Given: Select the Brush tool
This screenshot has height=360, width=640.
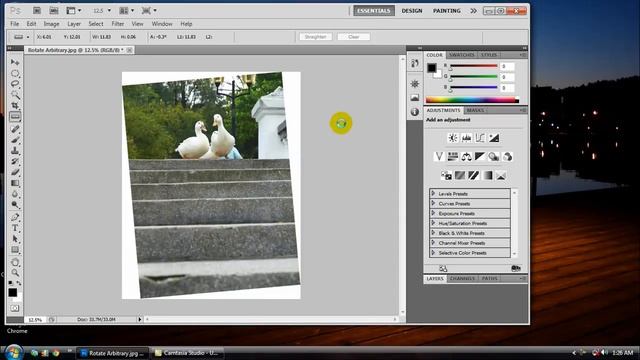Looking at the screenshot, I should click(x=15, y=140).
